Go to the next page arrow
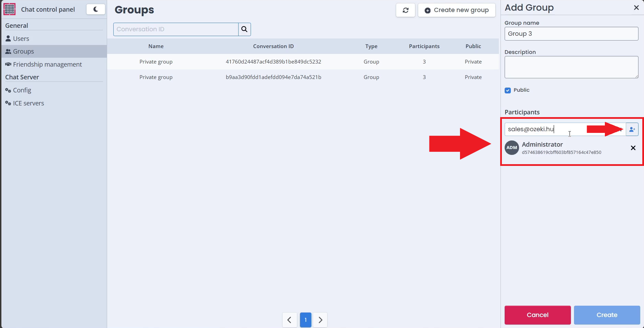 coord(320,320)
